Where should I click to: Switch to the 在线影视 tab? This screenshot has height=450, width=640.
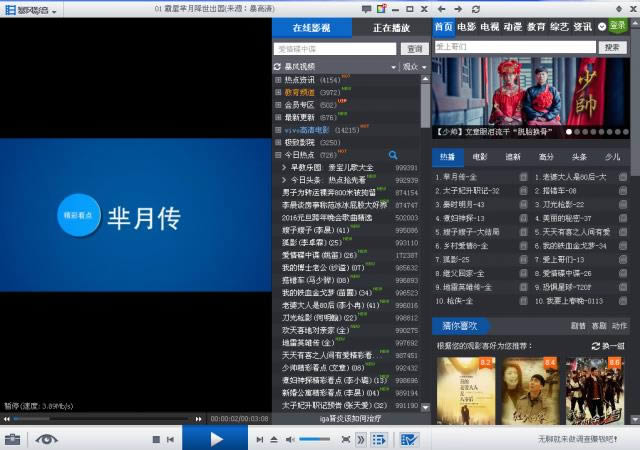[312, 28]
